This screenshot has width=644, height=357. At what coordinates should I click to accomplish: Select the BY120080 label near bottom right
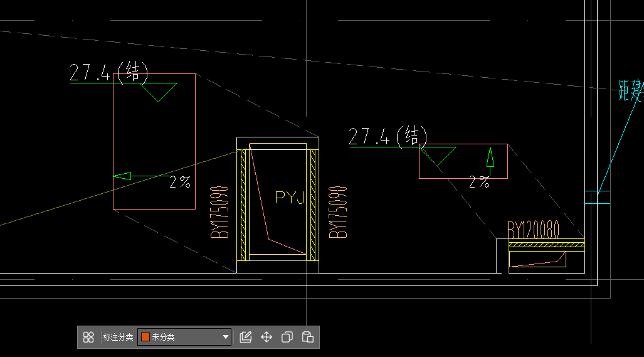pos(533,230)
